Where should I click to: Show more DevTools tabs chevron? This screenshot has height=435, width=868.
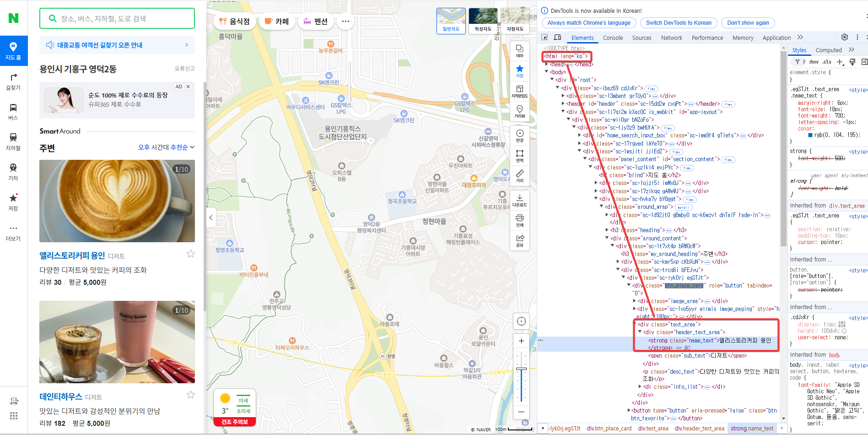click(800, 38)
